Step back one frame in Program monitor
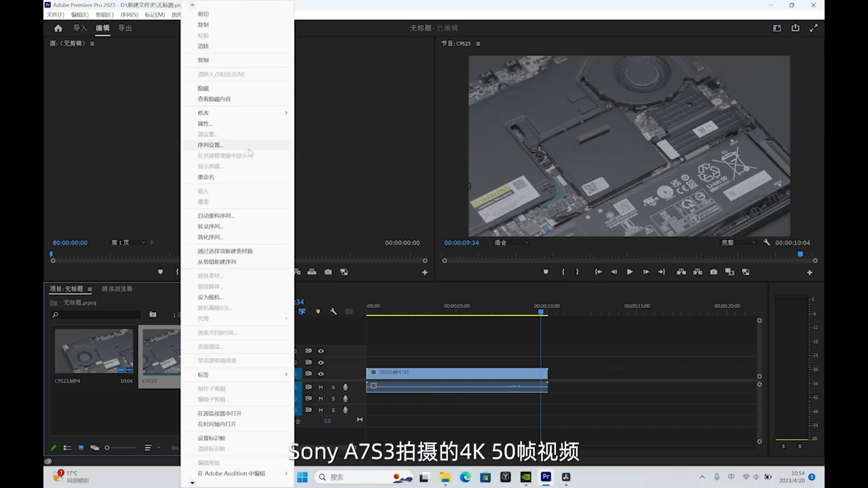 click(x=614, y=272)
